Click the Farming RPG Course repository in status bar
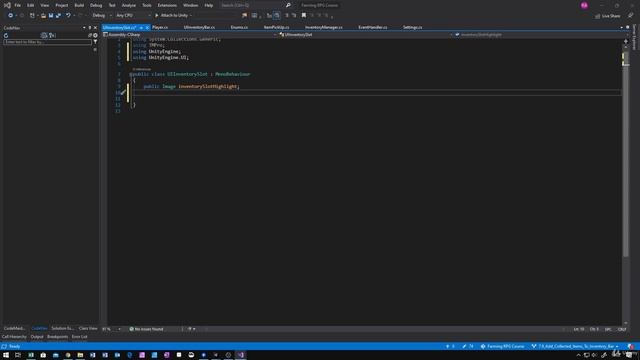The image size is (640, 360). coord(502,346)
